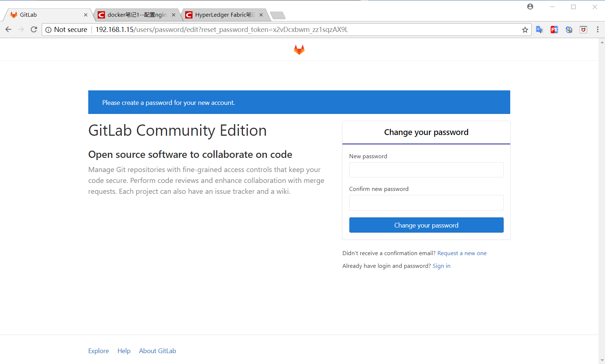The width and height of the screenshot is (605, 364).
Task: Open the Not secure site info icon
Action: [48, 30]
